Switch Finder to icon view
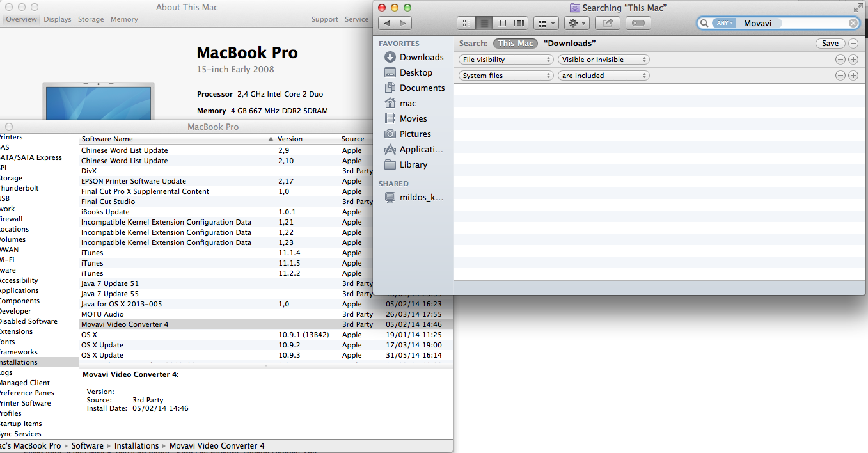The image size is (868, 453). pos(466,23)
